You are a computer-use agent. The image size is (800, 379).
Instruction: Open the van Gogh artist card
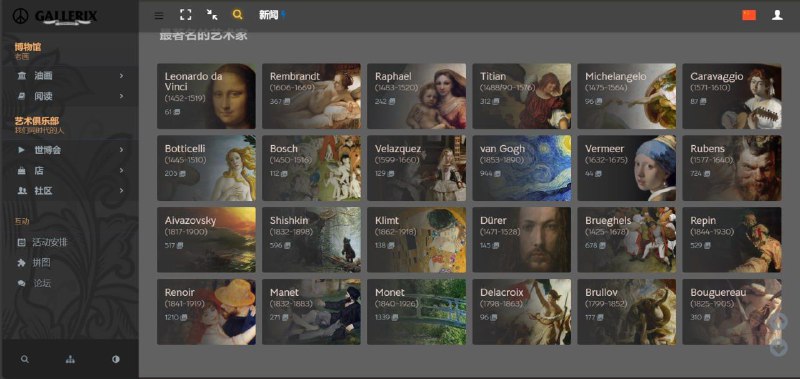(x=521, y=168)
